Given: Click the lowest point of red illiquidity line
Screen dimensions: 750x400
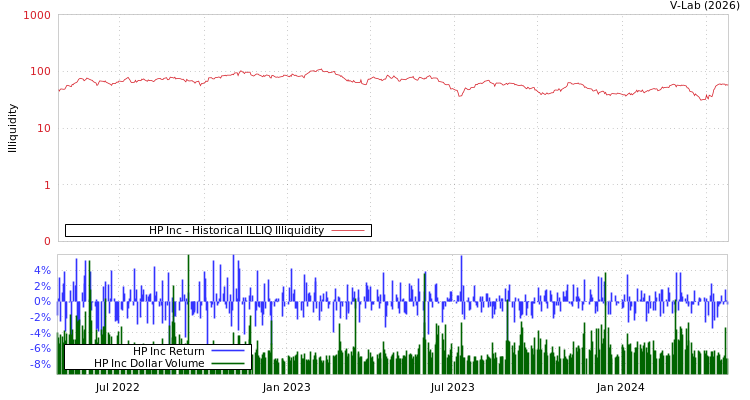Looking at the screenshot, I should point(702,100).
